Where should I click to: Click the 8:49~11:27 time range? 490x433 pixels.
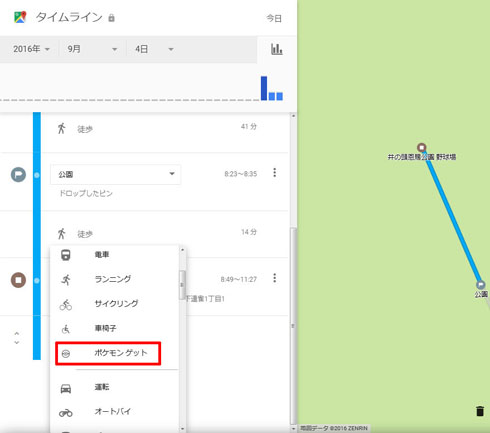(239, 279)
